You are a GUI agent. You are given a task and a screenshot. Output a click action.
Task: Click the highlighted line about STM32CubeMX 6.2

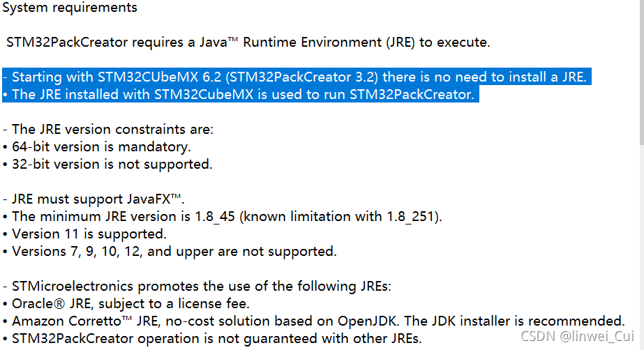(297, 77)
